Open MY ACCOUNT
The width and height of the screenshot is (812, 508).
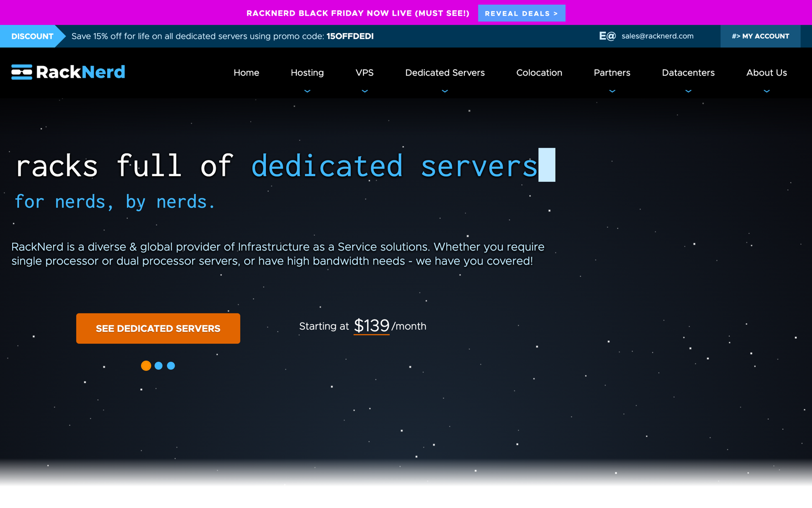[x=760, y=36]
